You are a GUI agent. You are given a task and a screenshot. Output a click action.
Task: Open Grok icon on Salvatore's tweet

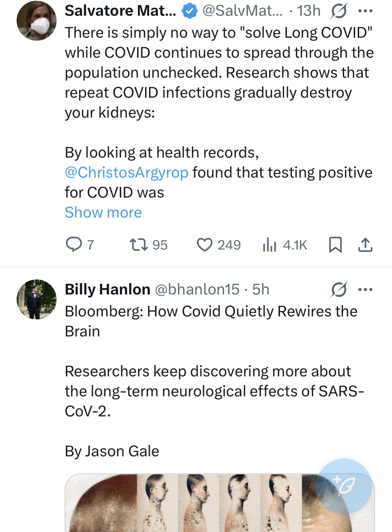[x=338, y=11]
